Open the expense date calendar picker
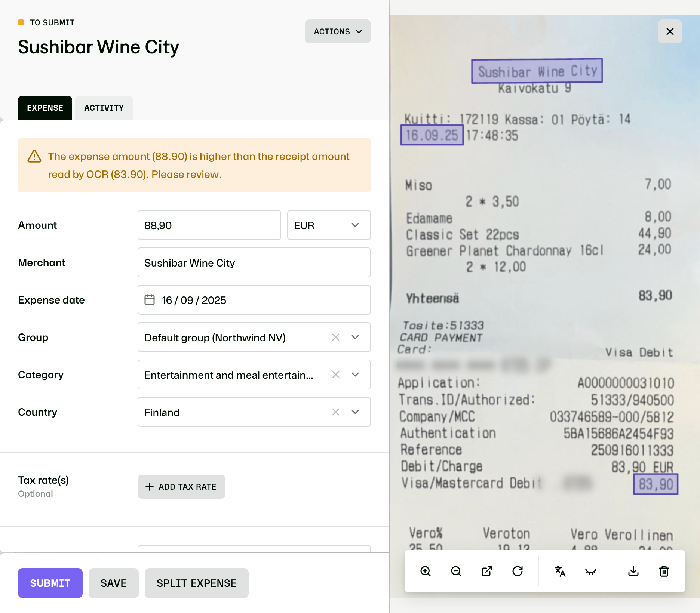This screenshot has height=613, width=700. (x=150, y=300)
